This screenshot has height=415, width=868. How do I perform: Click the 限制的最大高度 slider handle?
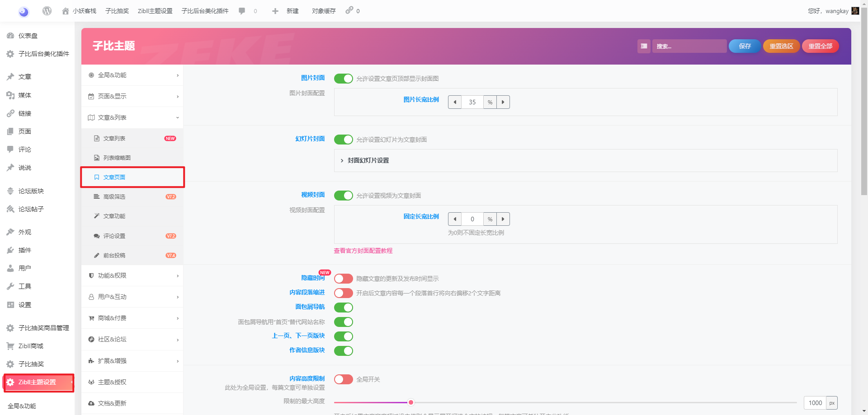pos(410,402)
